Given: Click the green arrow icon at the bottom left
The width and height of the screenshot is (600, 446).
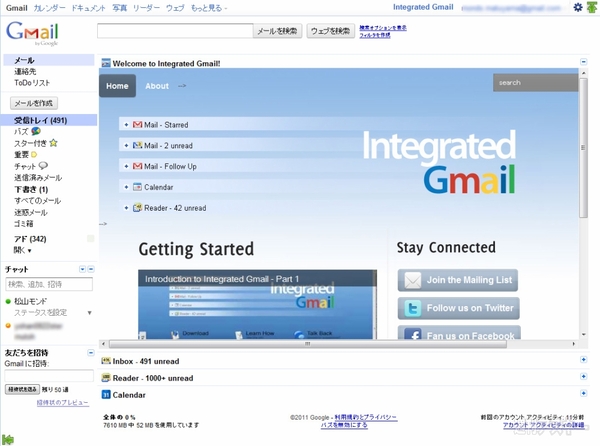Looking at the screenshot, I should 7,439.
